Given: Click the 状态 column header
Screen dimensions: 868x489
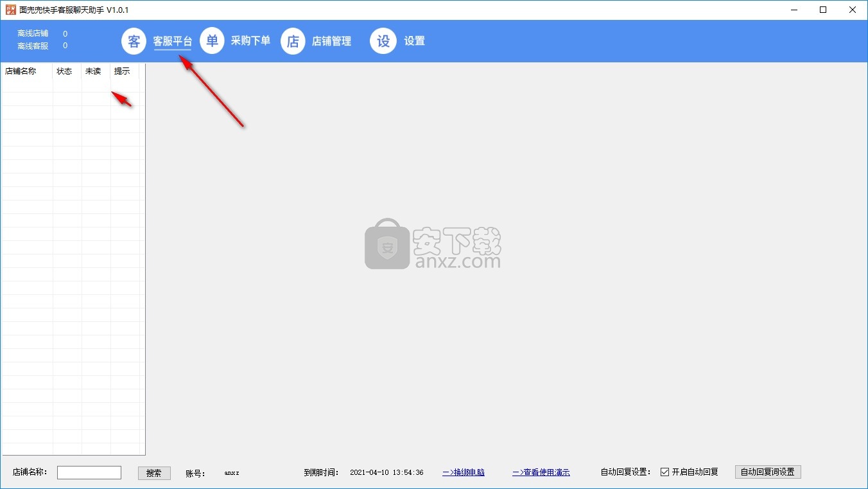Looking at the screenshot, I should click(67, 71).
